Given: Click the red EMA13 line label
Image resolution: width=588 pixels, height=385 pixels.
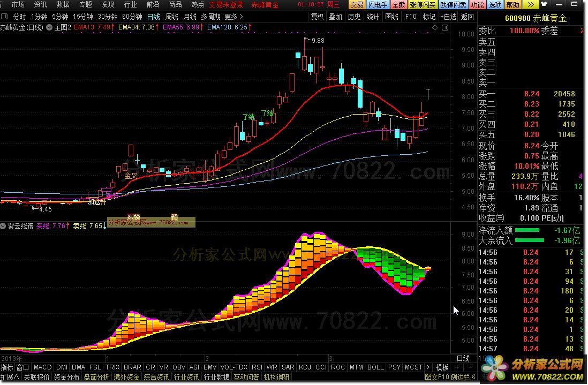Looking at the screenshot, I should [x=93, y=27].
